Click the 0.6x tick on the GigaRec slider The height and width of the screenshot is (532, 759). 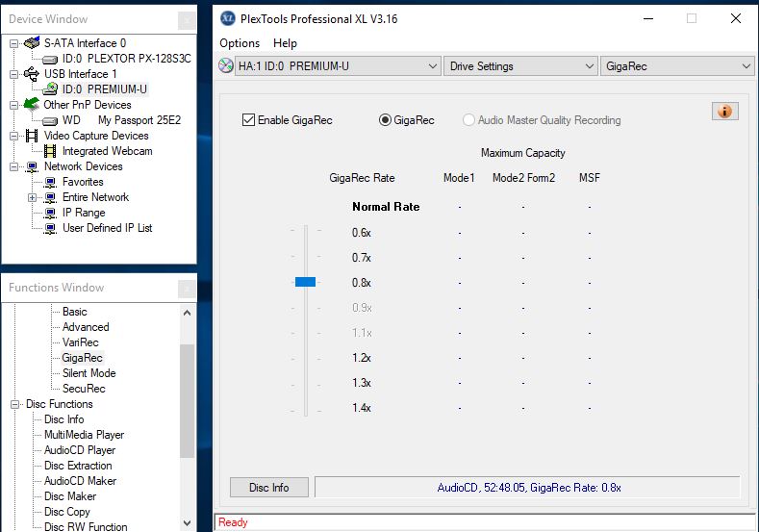306,231
